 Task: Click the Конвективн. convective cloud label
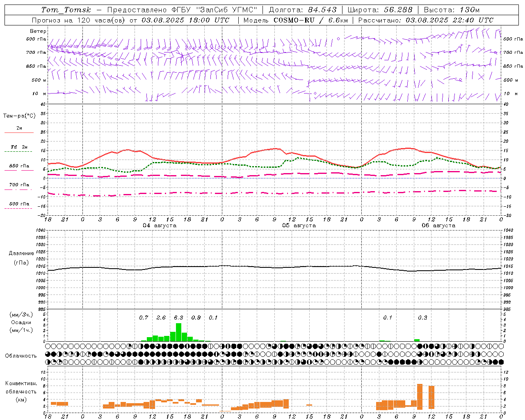pos(21,383)
